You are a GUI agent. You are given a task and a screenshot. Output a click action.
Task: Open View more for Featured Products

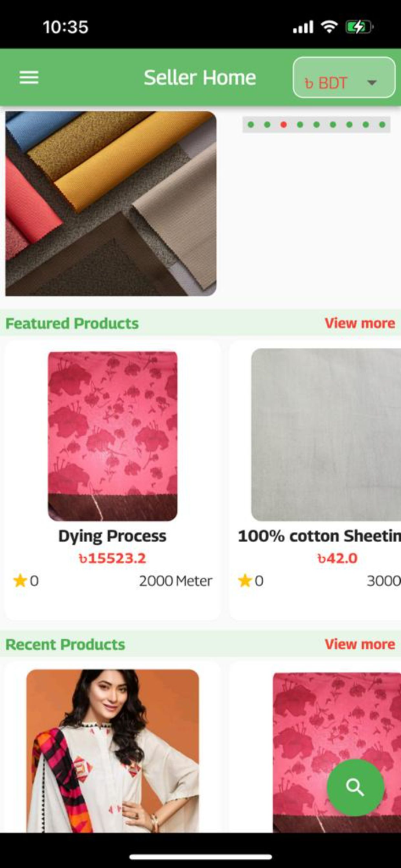[x=360, y=323]
